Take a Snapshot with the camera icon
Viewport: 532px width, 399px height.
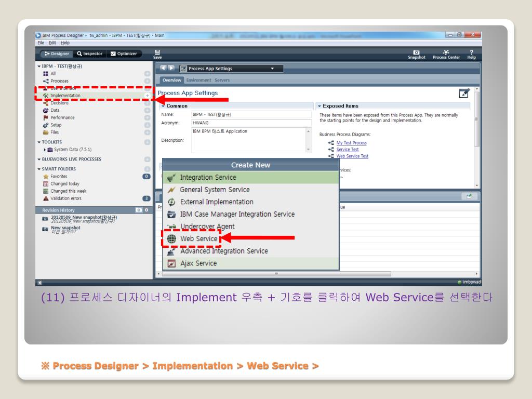416,52
